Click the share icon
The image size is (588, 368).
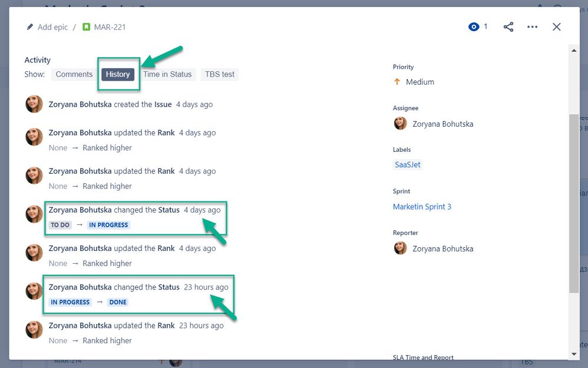coord(508,27)
